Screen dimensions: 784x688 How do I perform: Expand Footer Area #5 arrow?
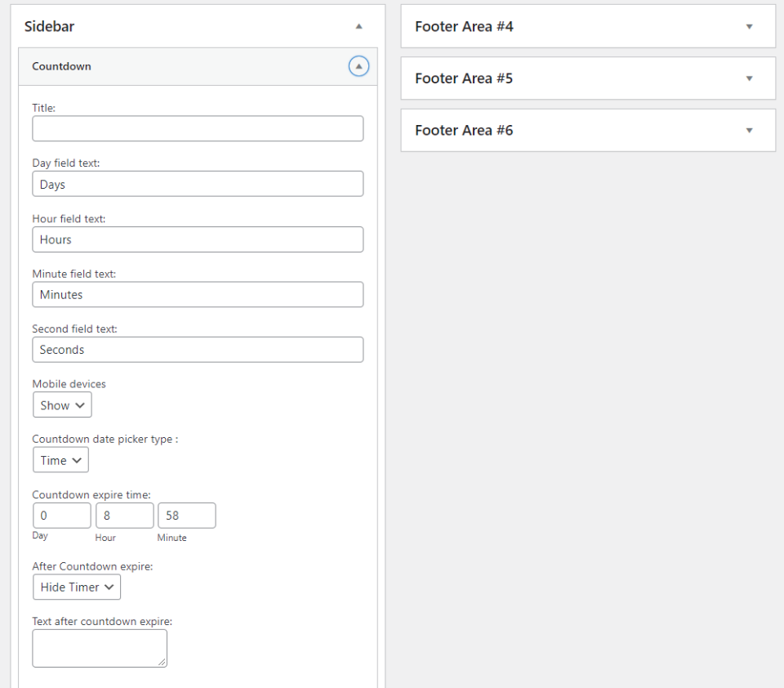click(x=749, y=78)
